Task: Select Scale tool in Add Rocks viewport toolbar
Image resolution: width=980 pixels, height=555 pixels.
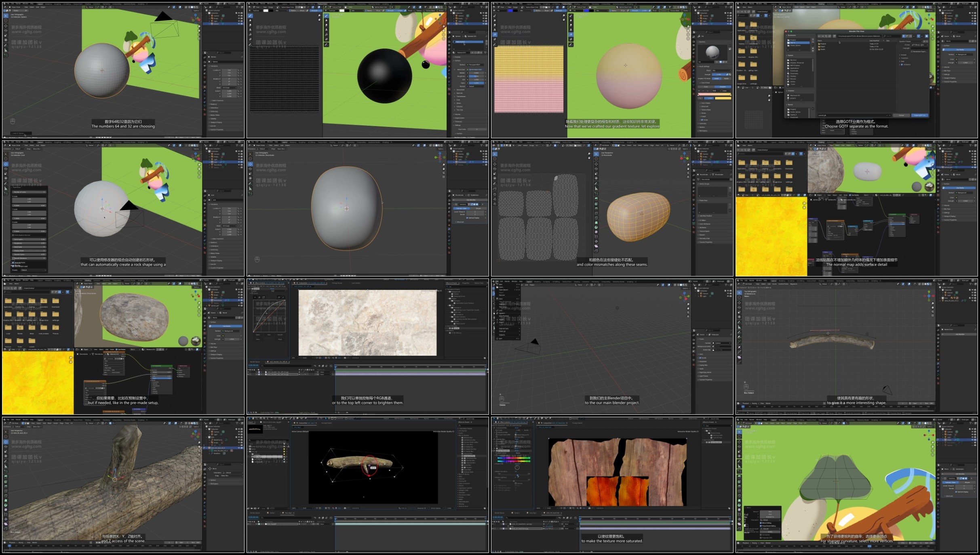Action: (6, 173)
